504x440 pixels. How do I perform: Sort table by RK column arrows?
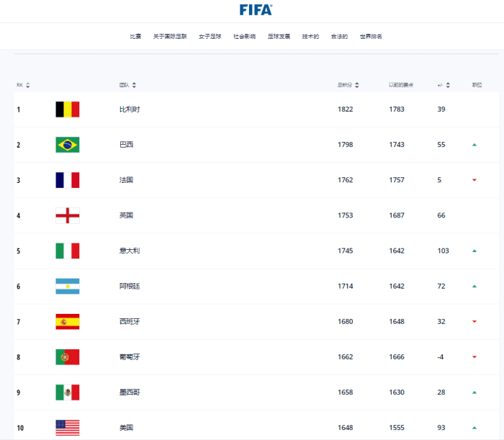click(28, 85)
